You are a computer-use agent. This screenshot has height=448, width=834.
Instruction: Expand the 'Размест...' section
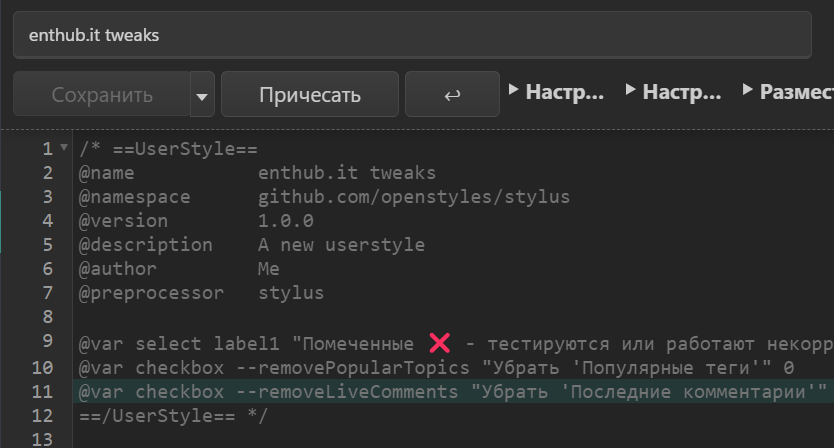point(788,92)
